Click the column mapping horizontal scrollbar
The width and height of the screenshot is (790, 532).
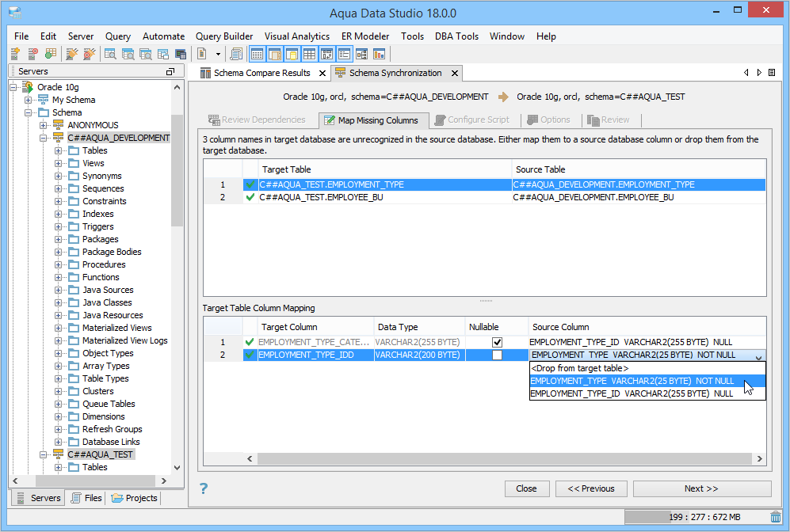(504, 458)
